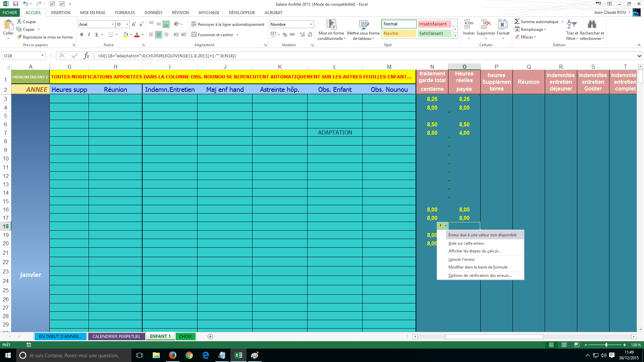Image resolution: width=644 pixels, height=362 pixels.
Task: Toggle the second checkbox in quick access toolbar
Action: click(62, 4)
